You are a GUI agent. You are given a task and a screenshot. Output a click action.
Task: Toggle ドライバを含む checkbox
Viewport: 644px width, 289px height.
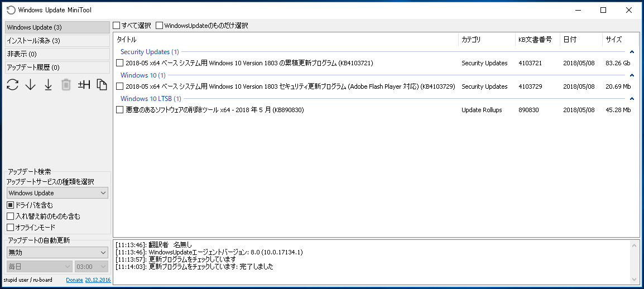coord(10,205)
